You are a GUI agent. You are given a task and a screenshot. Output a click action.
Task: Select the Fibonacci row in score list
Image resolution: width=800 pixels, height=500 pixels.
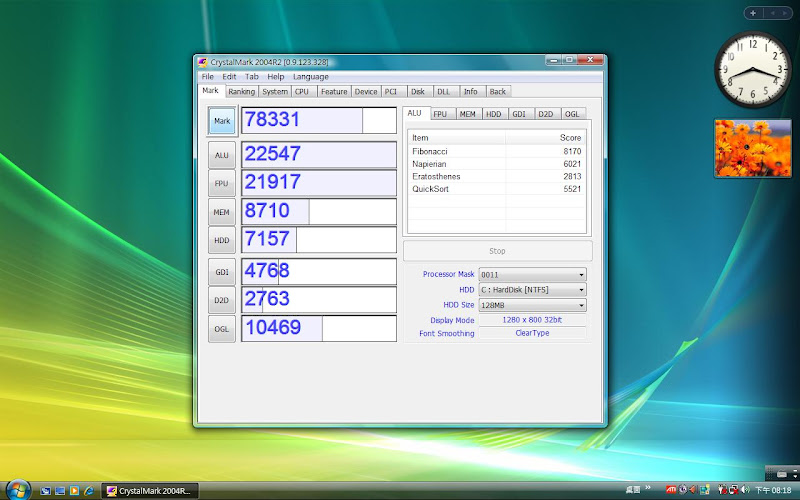(496, 152)
